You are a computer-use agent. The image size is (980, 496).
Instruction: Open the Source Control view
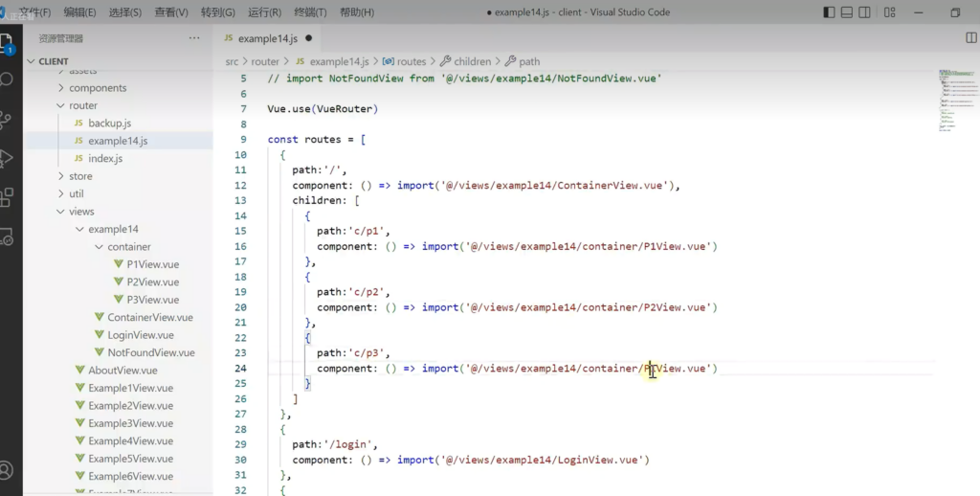click(9, 120)
